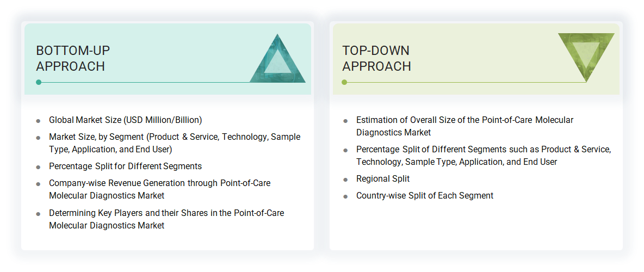Click bullet dot beside Percentage Split for Different Segments
Image resolution: width=644 pixels, height=272 pixels.
coord(38,167)
